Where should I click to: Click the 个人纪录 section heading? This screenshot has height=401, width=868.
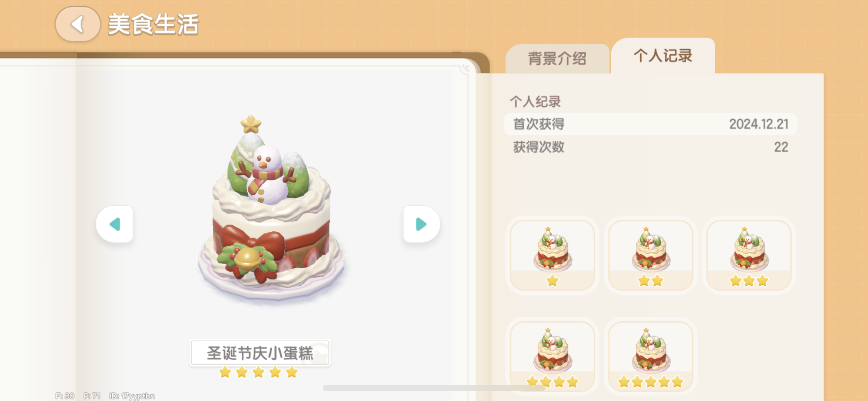coord(535,102)
